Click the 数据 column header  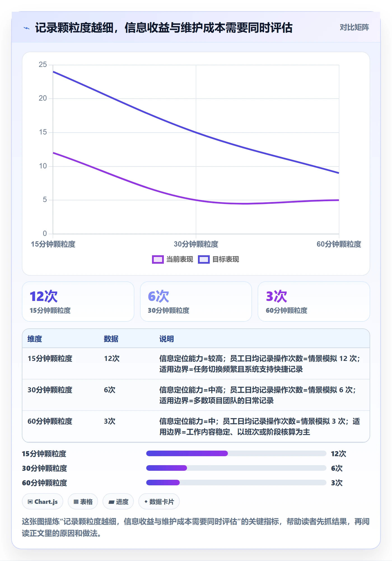[x=111, y=339]
